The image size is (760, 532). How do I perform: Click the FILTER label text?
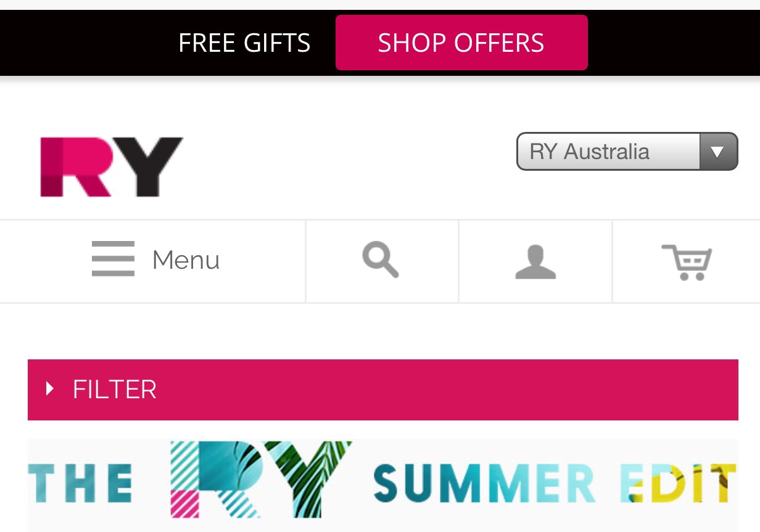tap(115, 390)
